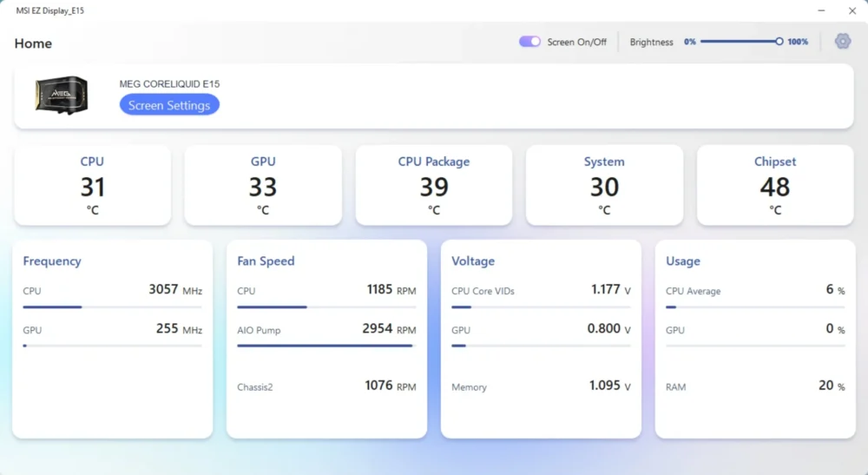Click the Memory label in Voltage
This screenshot has width=868, height=475.
coord(469,387)
